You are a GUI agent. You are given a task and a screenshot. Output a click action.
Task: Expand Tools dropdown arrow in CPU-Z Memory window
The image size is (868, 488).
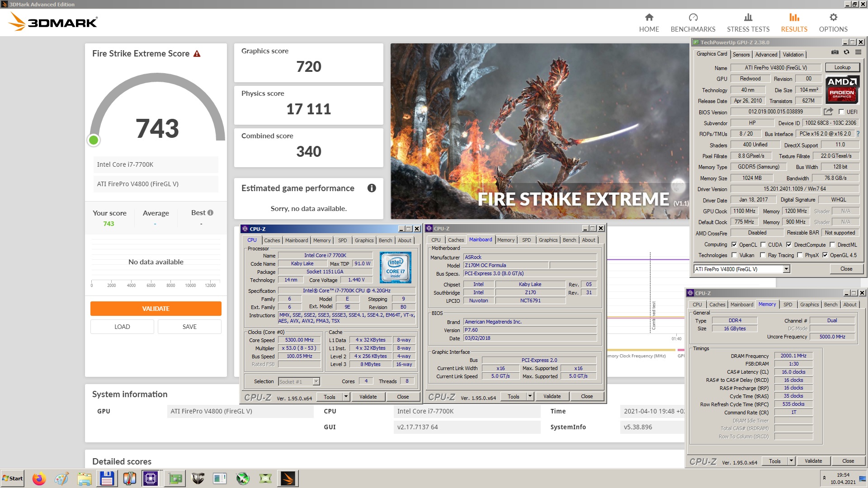[791, 461]
